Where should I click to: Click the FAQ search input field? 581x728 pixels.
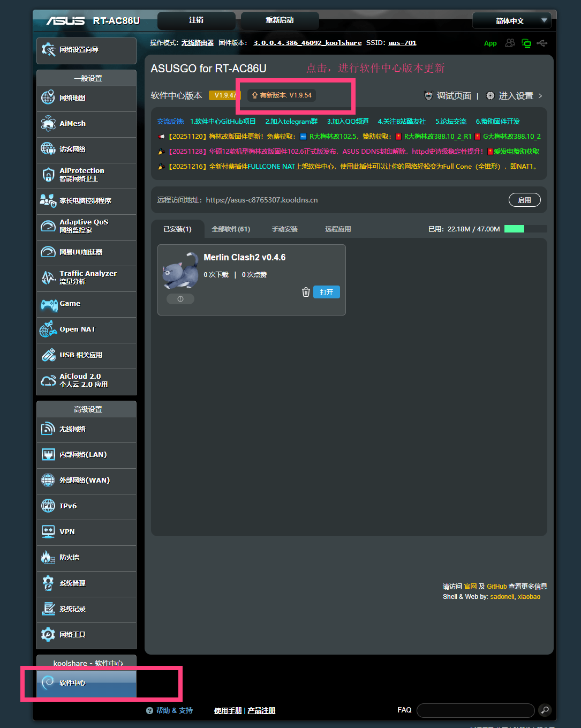coord(476,710)
